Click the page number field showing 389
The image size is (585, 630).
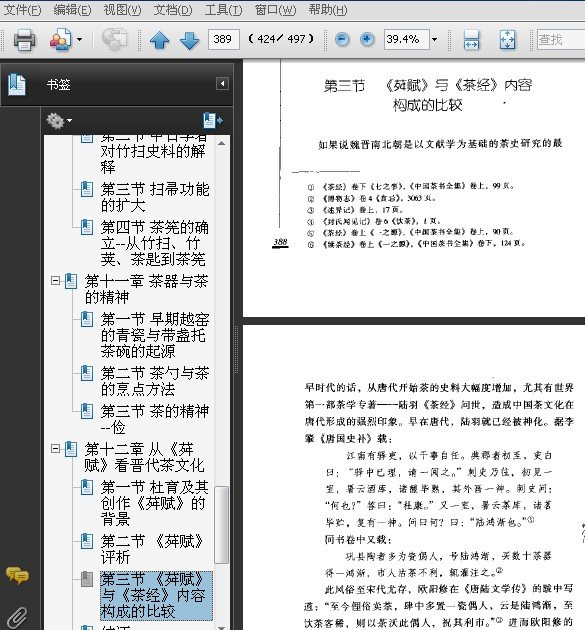(x=223, y=39)
